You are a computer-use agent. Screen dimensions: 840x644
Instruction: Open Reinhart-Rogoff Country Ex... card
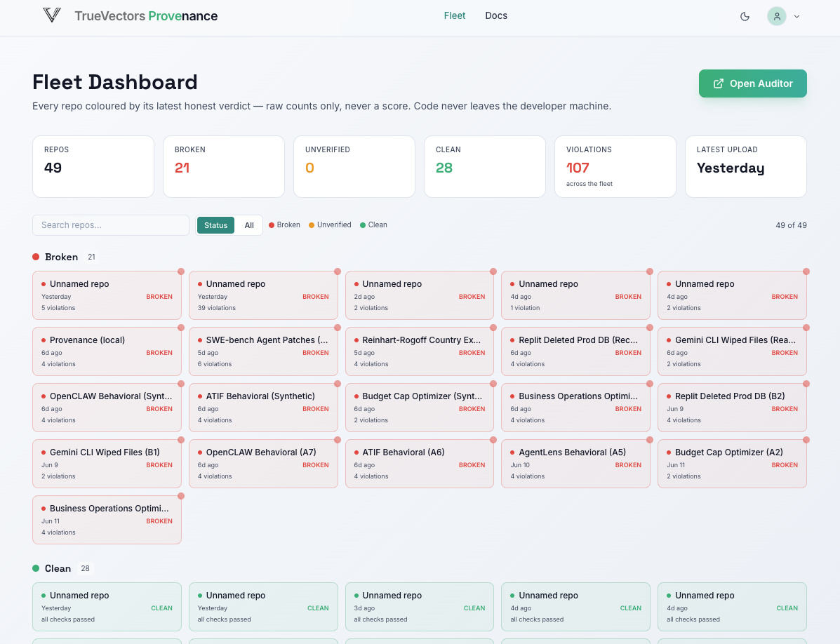420,351
